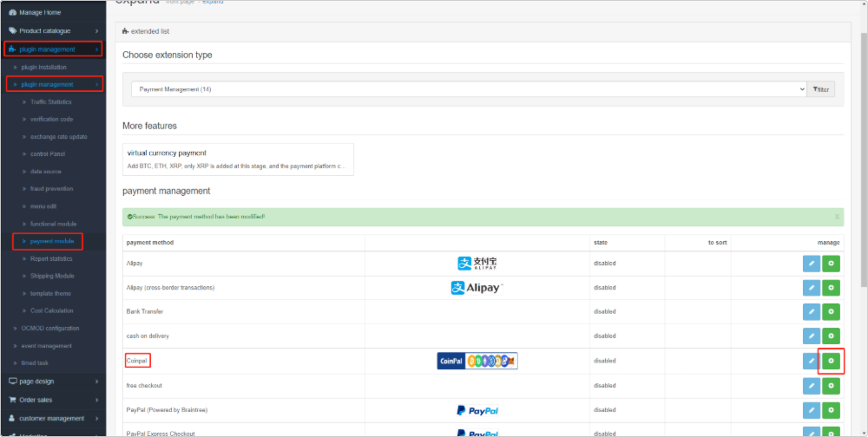
Task: Open event management page
Action: [47, 346]
